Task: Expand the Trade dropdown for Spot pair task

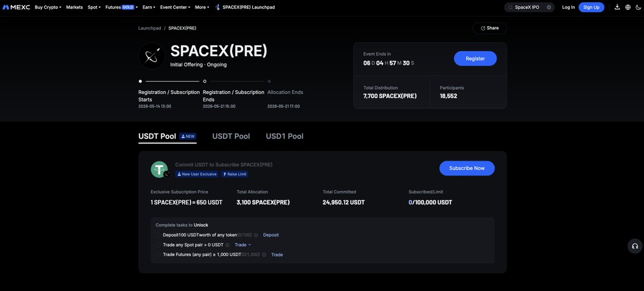Action: (243, 245)
